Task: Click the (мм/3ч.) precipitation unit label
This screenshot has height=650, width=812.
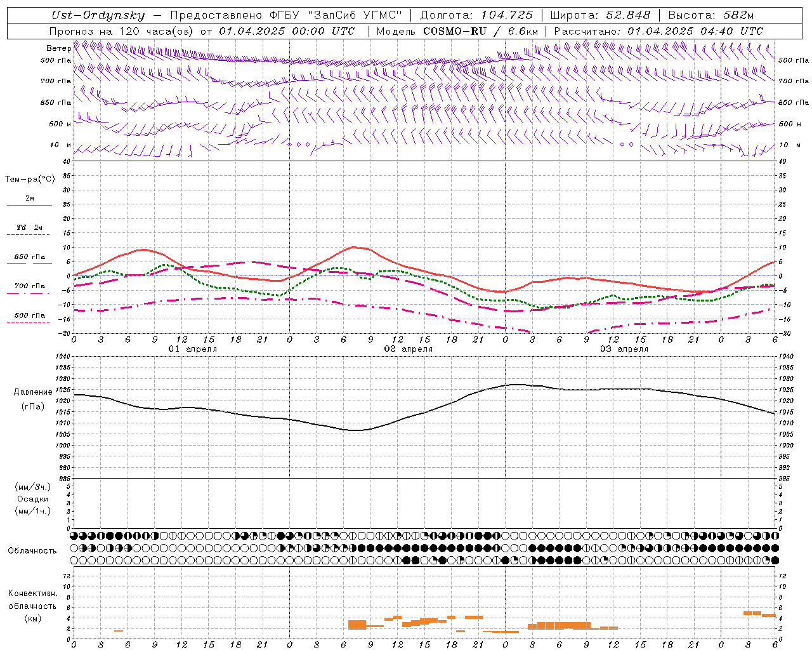Action: [33, 487]
